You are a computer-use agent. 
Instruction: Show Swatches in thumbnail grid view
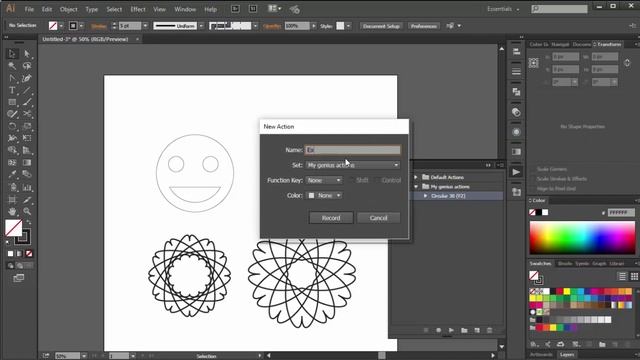[634, 276]
